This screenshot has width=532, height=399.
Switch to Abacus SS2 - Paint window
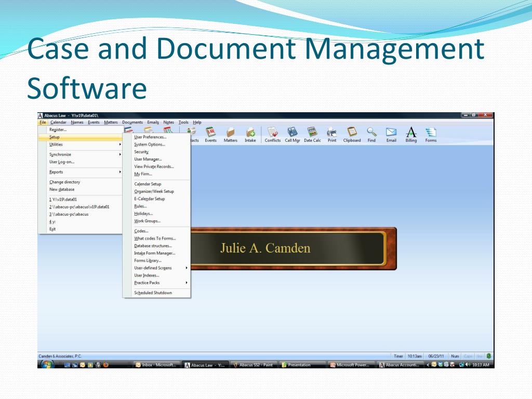[255, 365]
